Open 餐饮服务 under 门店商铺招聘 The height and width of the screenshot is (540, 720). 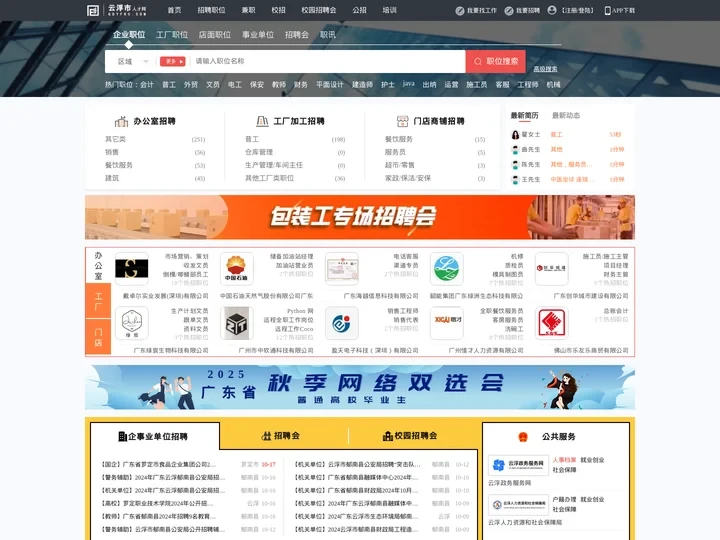(x=399, y=139)
